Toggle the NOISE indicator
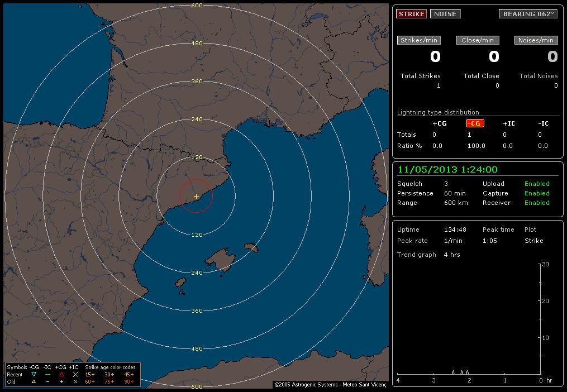This screenshot has height=392, width=567. 445,14
